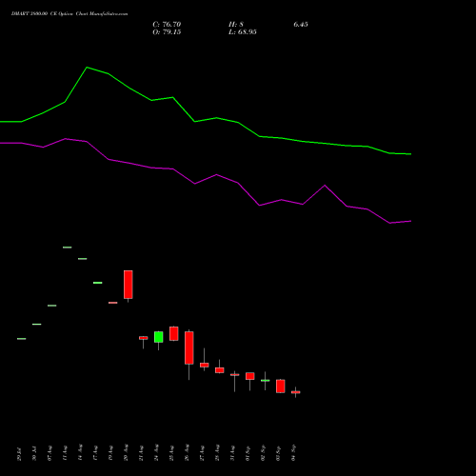Click the red candle above 03 Sep

281,387
